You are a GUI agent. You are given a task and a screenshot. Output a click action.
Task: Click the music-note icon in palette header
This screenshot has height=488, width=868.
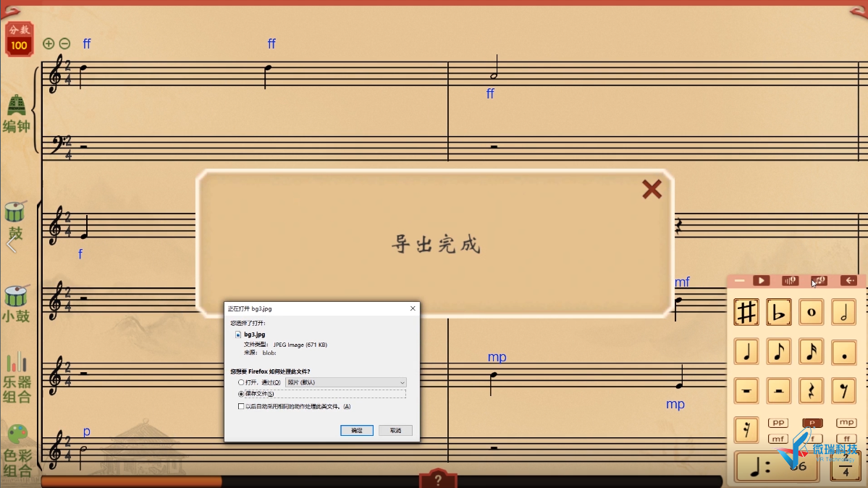click(819, 281)
